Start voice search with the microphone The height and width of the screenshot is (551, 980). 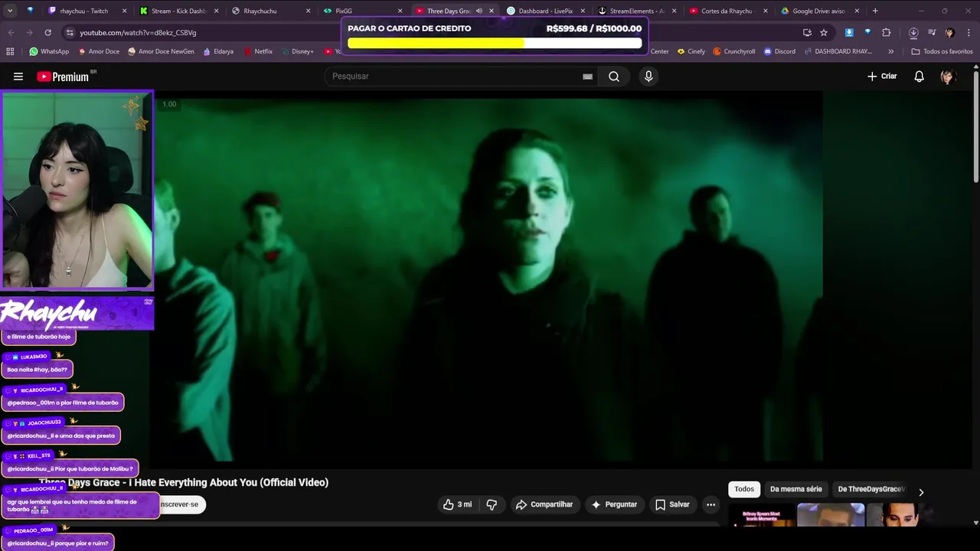click(x=648, y=77)
